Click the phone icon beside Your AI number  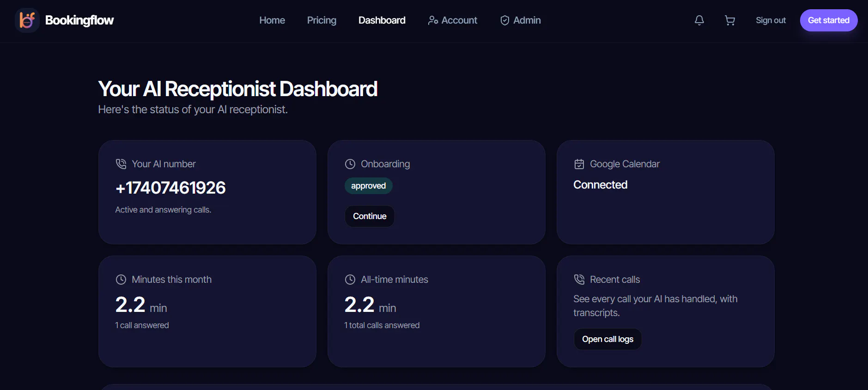121,164
